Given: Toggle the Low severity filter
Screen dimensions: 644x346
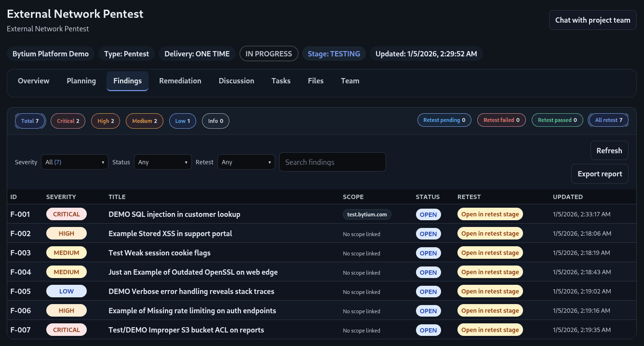Looking at the screenshot, I should click(x=182, y=120).
